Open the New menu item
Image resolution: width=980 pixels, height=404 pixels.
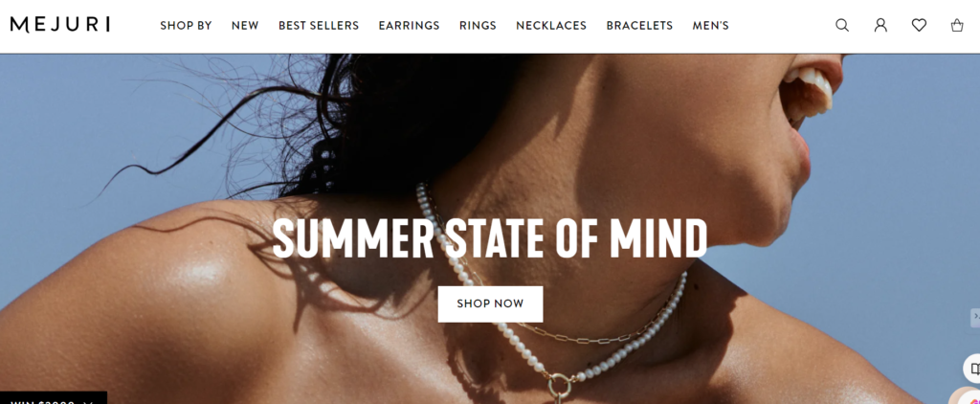tap(245, 26)
